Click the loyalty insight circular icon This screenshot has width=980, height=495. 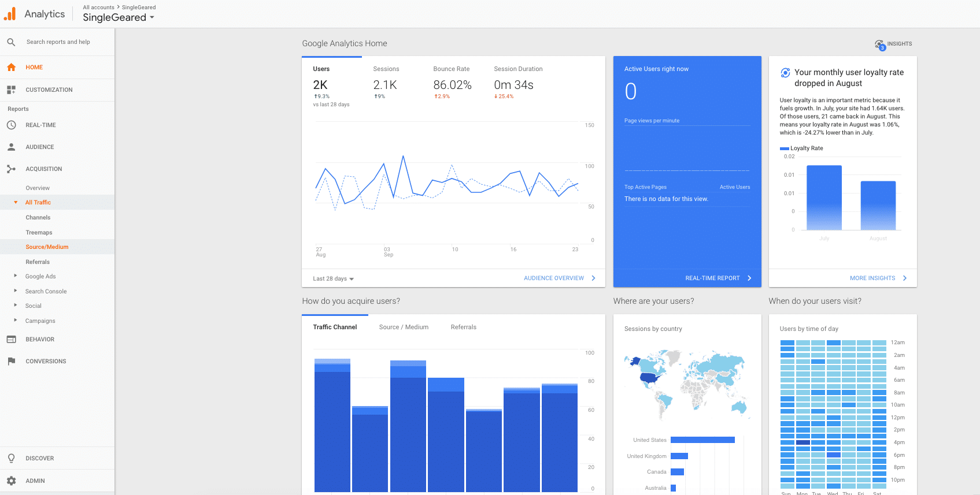click(x=785, y=73)
